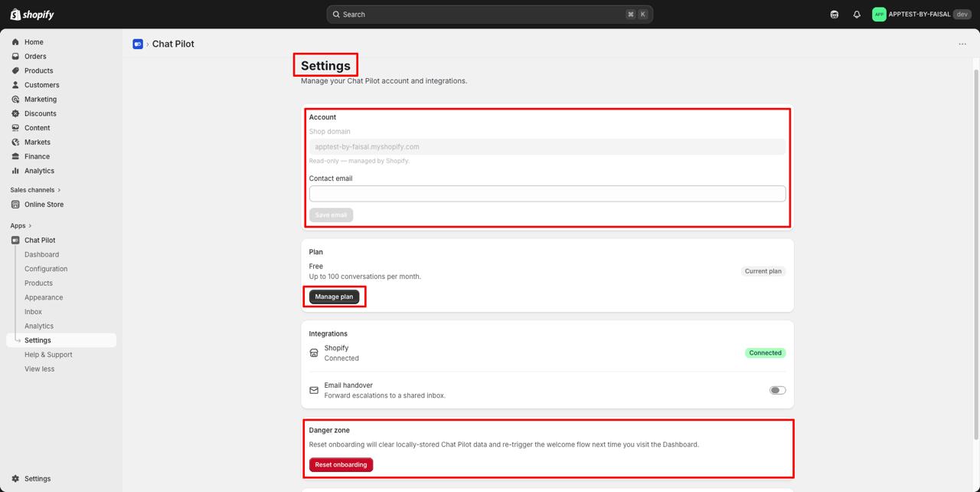
Task: Click the Marketing target icon
Action: 15,100
